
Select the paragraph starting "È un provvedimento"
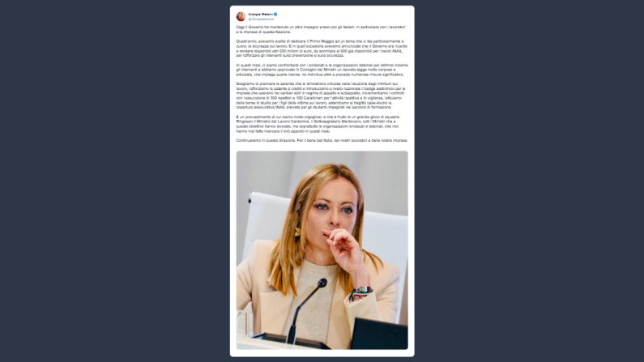[318, 124]
